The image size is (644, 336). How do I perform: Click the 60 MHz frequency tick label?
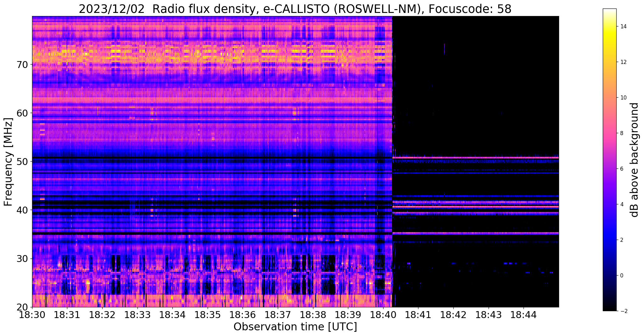click(23, 113)
